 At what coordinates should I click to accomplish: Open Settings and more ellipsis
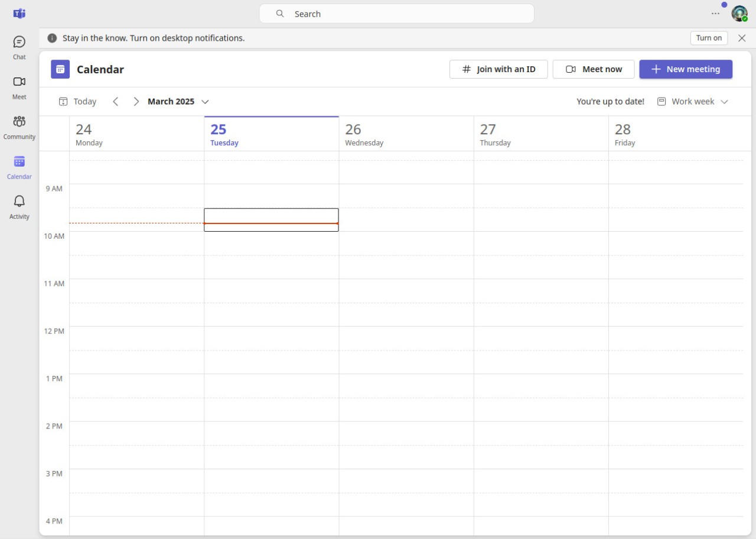[715, 14]
